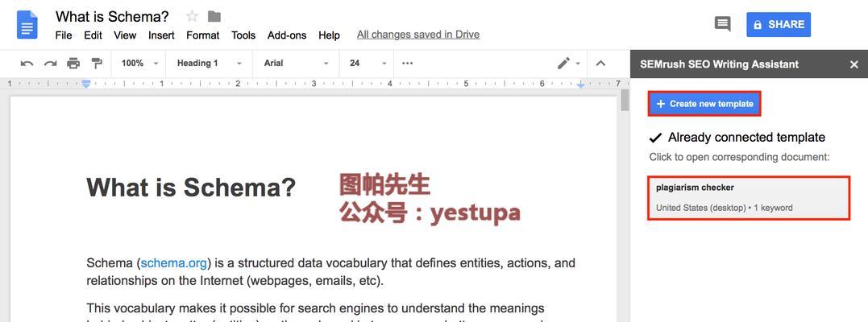Click All changes saved in Drive link

click(x=418, y=35)
